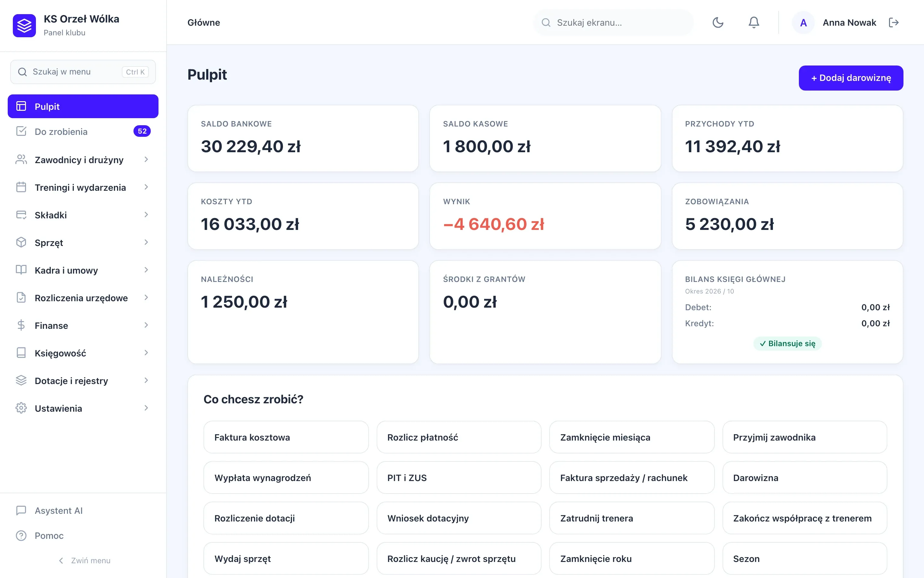The height and width of the screenshot is (578, 924).
Task: Click the Finanse dollar icon
Action: [21, 325]
